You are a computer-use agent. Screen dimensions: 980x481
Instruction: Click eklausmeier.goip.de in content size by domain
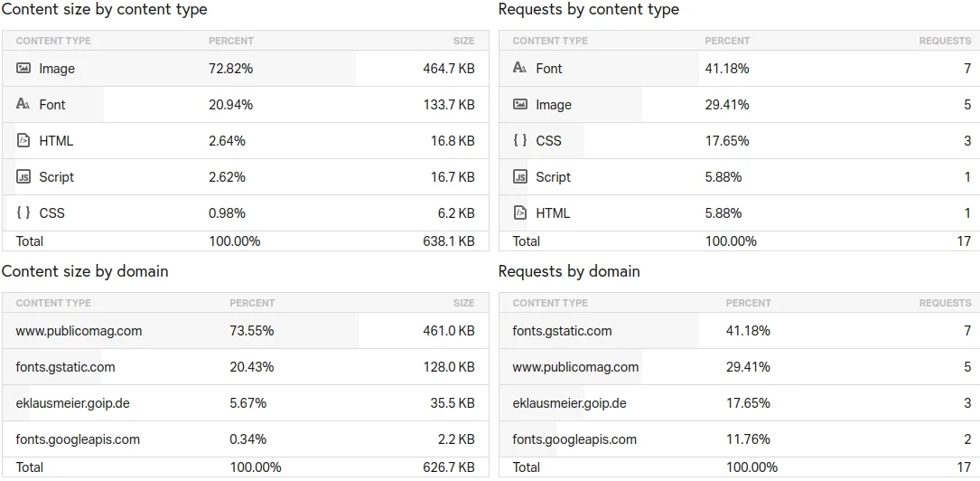click(72, 403)
